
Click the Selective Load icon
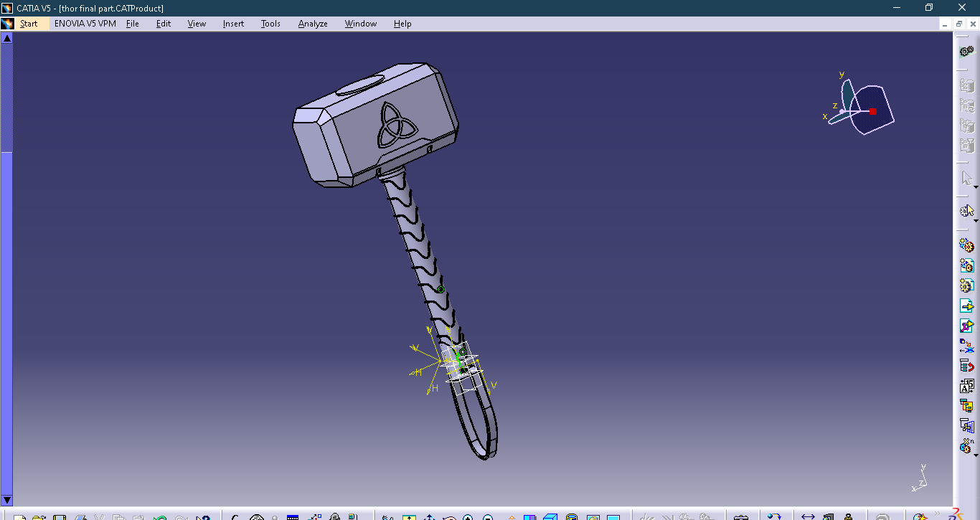966,407
